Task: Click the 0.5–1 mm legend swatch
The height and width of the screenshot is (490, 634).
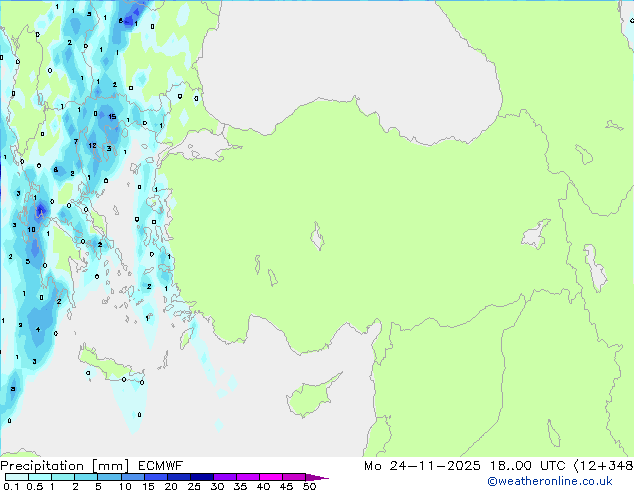Action: pyautogui.click(x=40, y=477)
